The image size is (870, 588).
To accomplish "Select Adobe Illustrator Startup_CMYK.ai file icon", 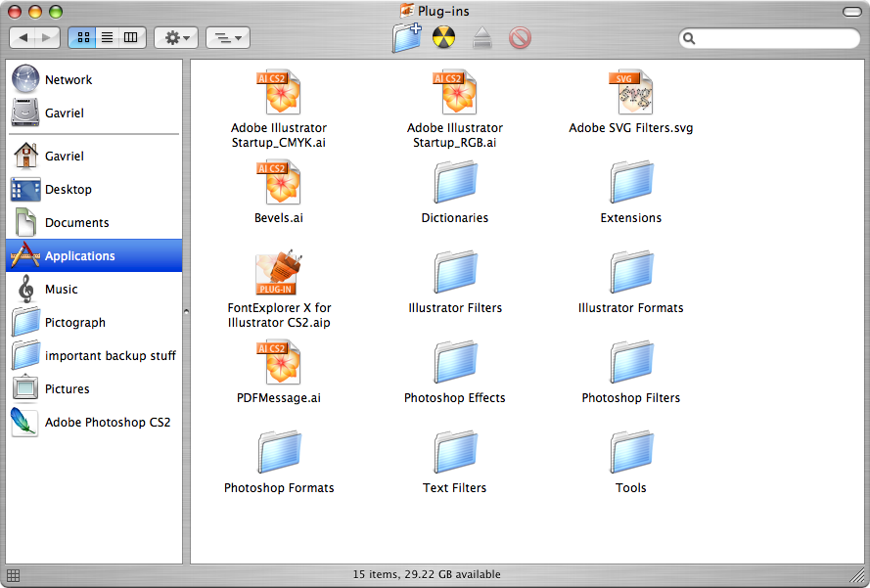I will click(x=279, y=92).
